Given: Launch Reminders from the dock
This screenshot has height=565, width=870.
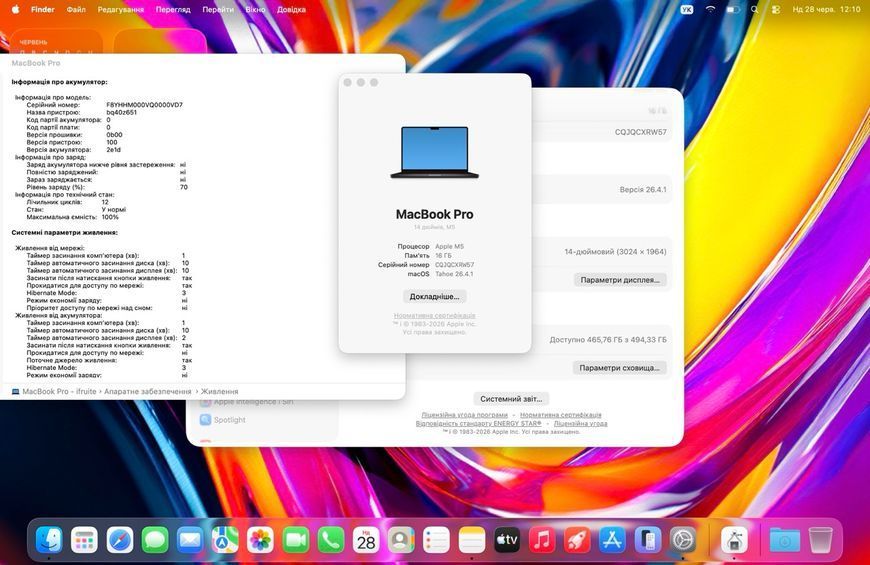Looking at the screenshot, I should (x=436, y=539).
